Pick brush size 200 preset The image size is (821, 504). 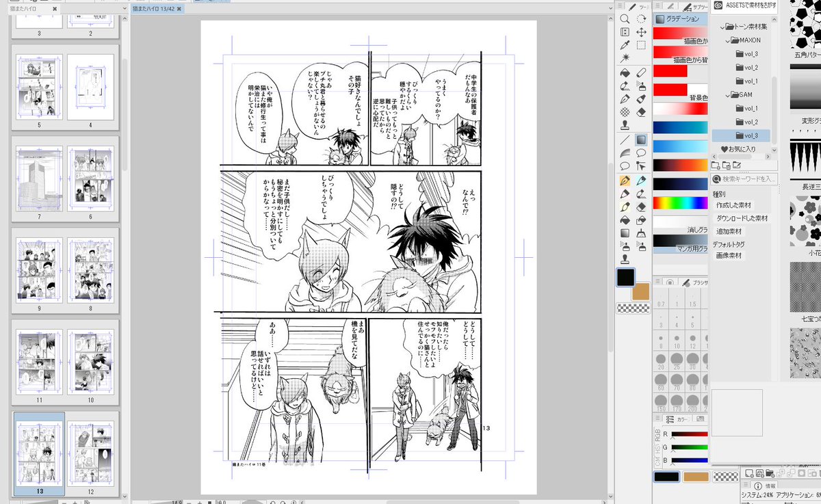[693, 403]
